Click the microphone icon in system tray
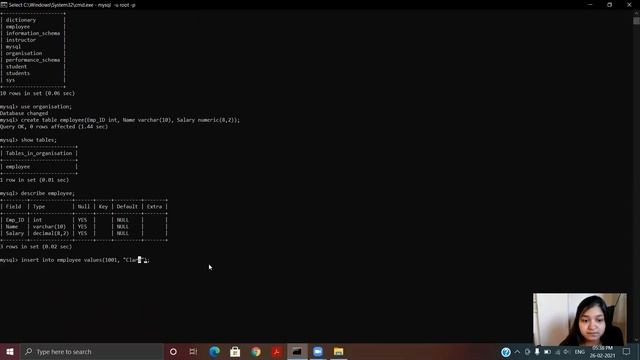This screenshot has height=360, width=640. point(537,351)
